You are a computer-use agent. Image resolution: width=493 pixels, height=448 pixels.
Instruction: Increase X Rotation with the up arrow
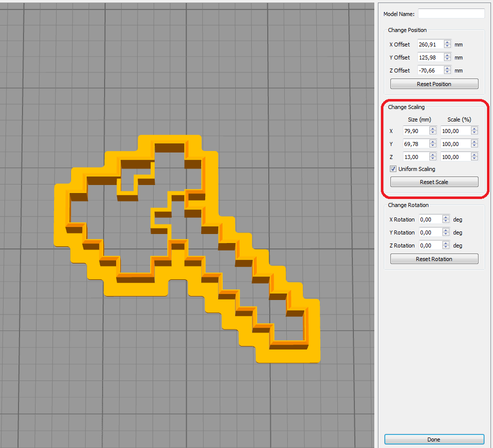(445, 217)
